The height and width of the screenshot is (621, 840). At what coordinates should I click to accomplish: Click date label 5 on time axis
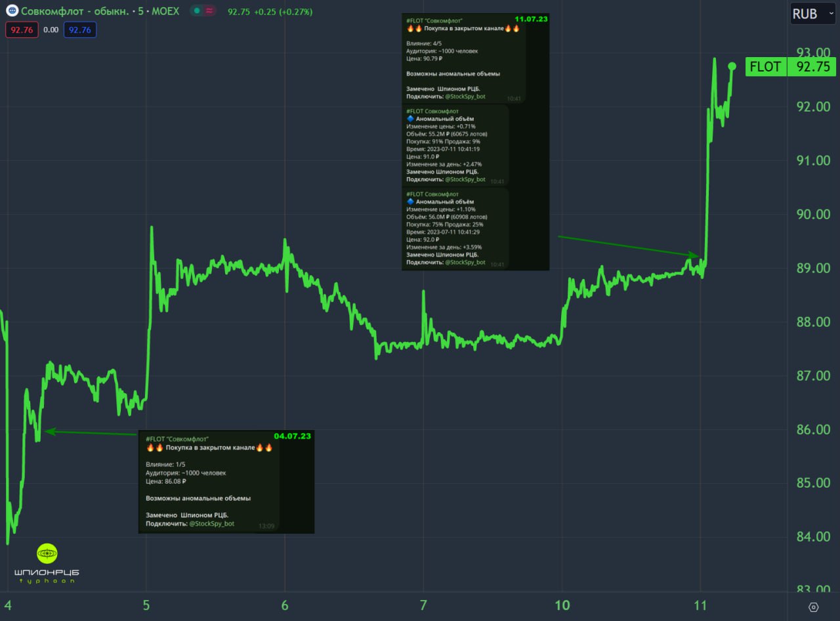coord(146,605)
